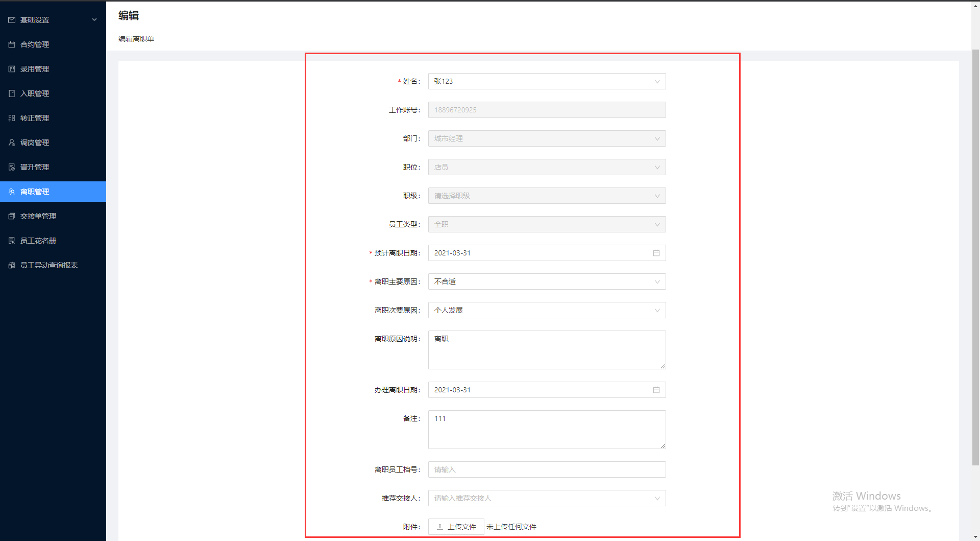Navigate to 调岗管理
980x541 pixels.
(x=53, y=143)
